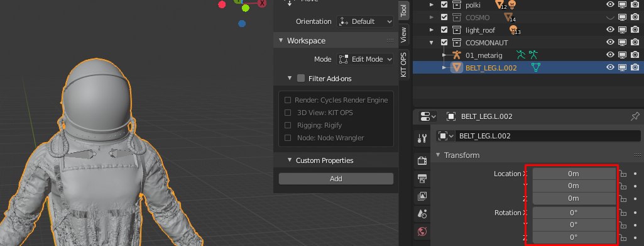This screenshot has width=644, height=246.
Task: Click the mesh icon numbered 14 on COSMO
Action: pos(510,18)
